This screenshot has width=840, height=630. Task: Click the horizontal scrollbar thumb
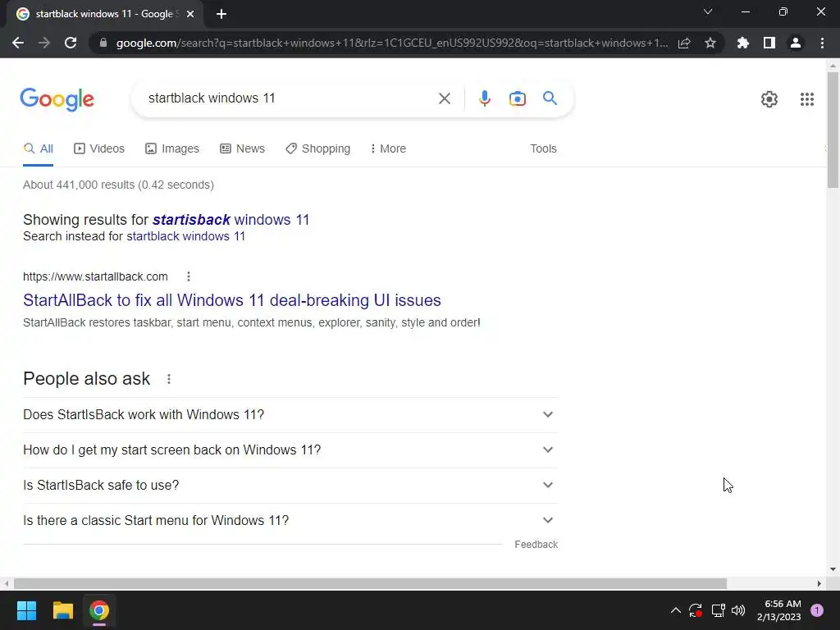pyautogui.click(x=370, y=583)
